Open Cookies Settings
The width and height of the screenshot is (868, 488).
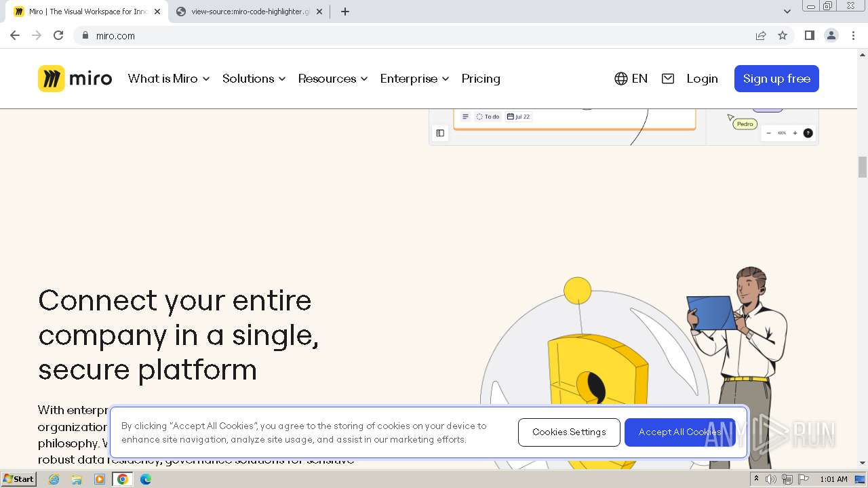[x=569, y=432]
